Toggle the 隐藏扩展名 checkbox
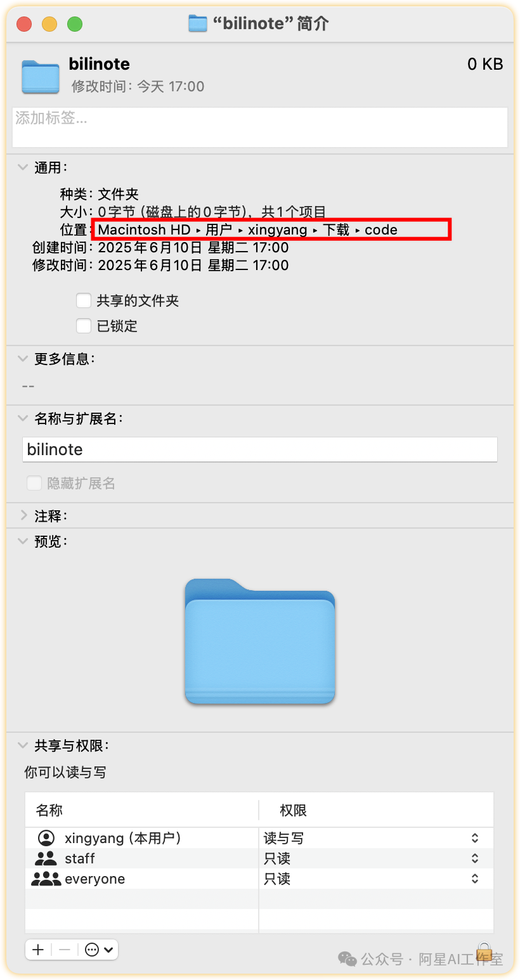The width and height of the screenshot is (520, 980). coord(34,484)
